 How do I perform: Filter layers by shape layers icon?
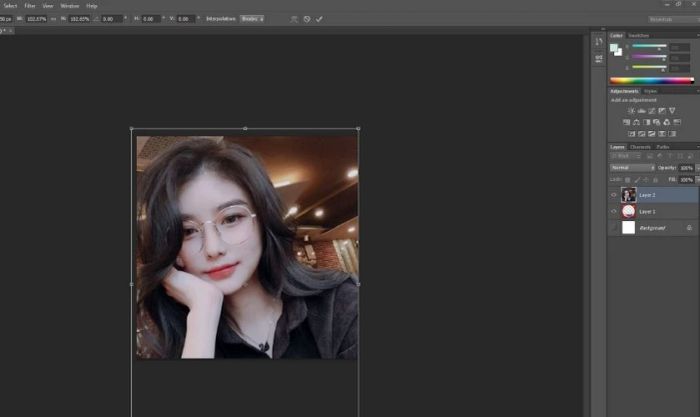680,156
